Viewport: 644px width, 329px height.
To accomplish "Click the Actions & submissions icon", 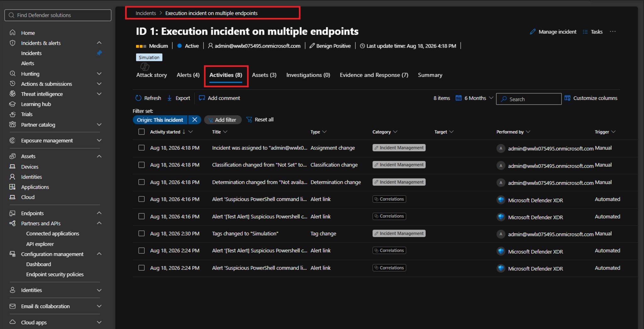I will click(x=13, y=84).
